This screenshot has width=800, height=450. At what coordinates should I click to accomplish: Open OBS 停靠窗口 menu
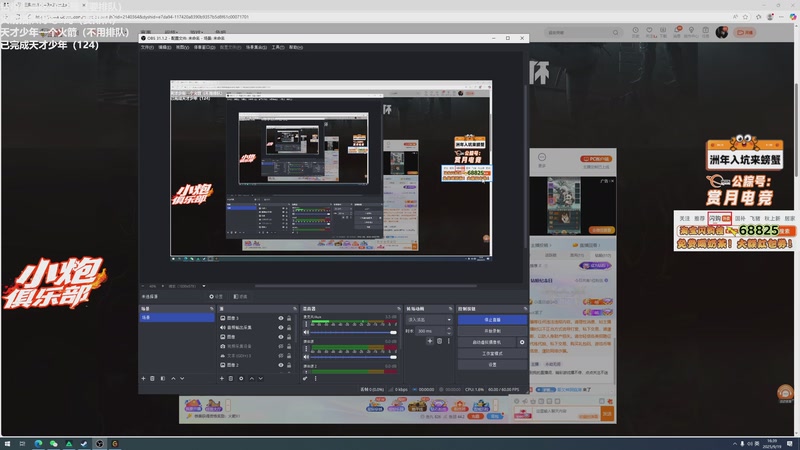[204, 47]
